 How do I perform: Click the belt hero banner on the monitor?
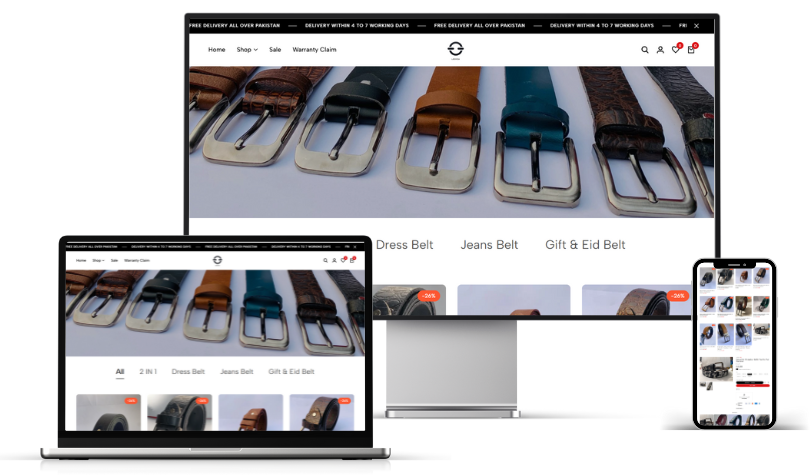pos(452,140)
